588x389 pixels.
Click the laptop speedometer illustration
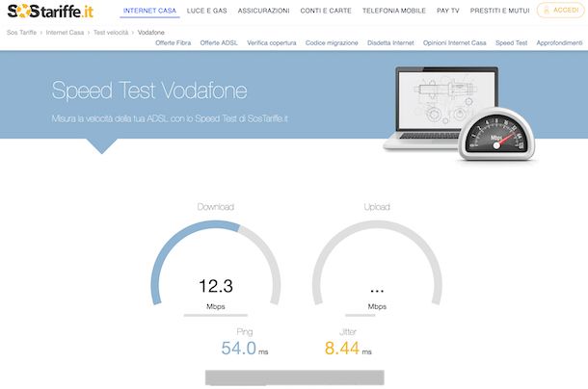point(459,114)
